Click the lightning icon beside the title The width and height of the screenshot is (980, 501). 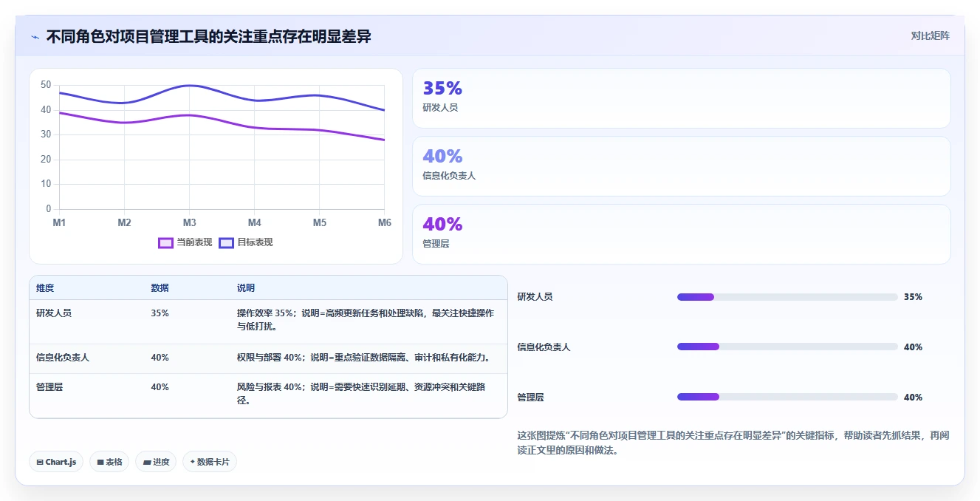click(35, 37)
